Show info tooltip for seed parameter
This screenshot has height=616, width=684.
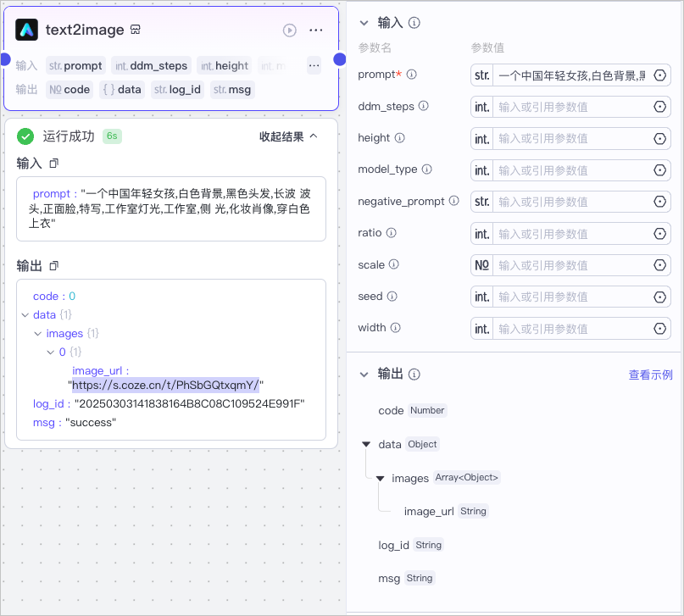pyautogui.click(x=392, y=297)
